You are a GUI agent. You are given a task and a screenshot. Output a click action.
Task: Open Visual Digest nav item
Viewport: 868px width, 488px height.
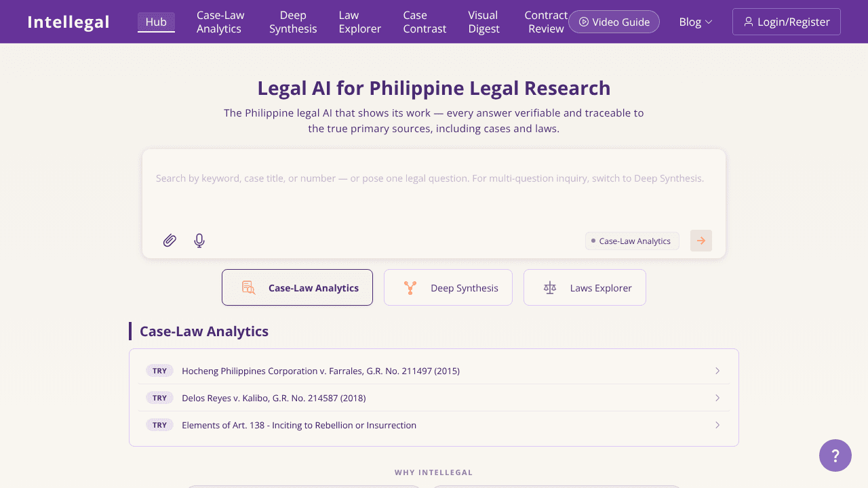click(484, 22)
